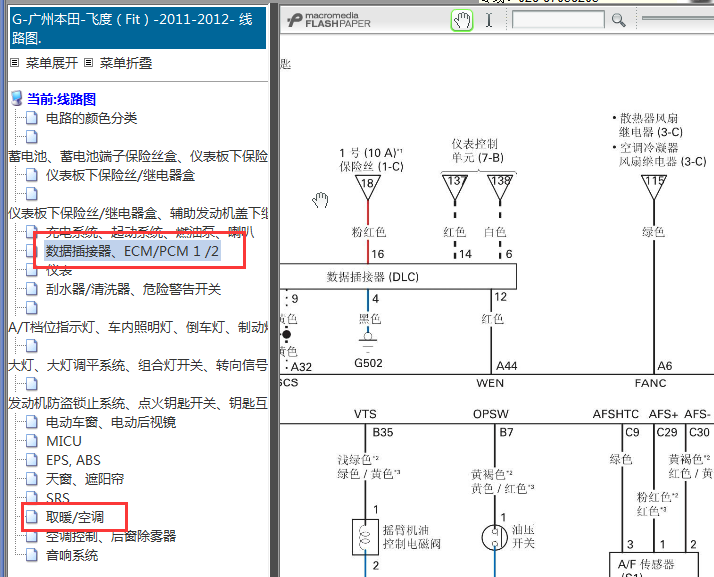The width and height of the screenshot is (714, 577).
Task: Click the icon beside 菜单展开
Action: tap(15, 63)
